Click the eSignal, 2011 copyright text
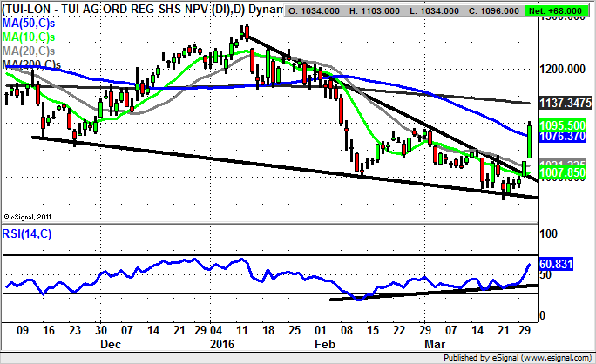Image resolution: width=596 pixels, height=364 pixels. pos(30,216)
